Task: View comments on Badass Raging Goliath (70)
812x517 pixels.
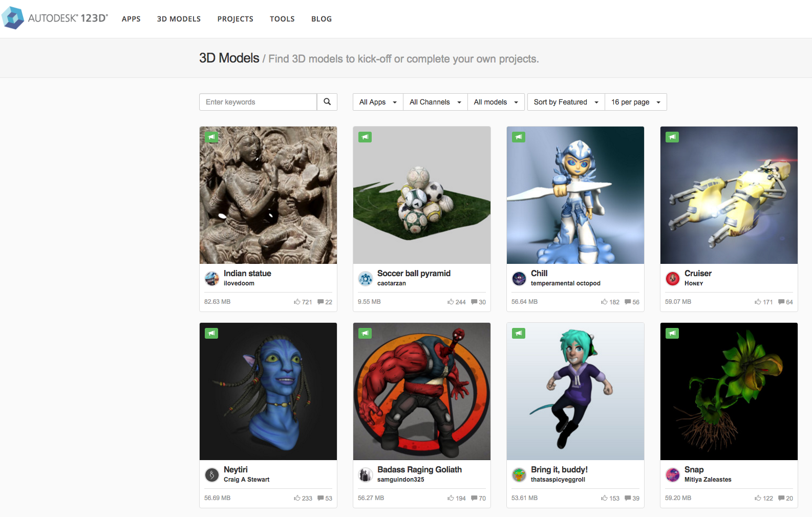Action: point(478,498)
